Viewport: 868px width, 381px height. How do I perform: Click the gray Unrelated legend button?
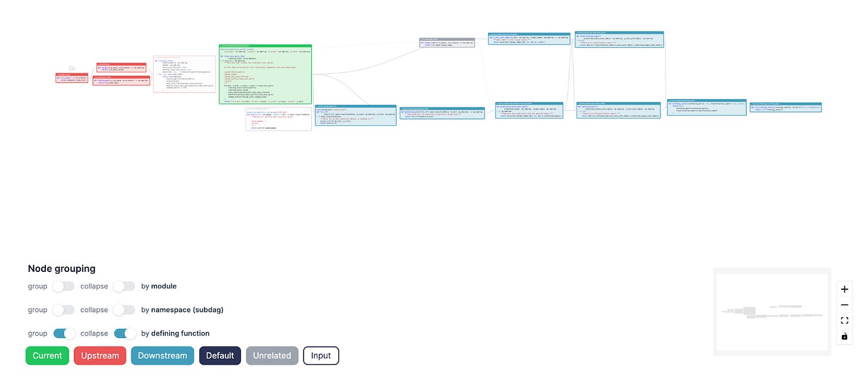[x=272, y=356]
